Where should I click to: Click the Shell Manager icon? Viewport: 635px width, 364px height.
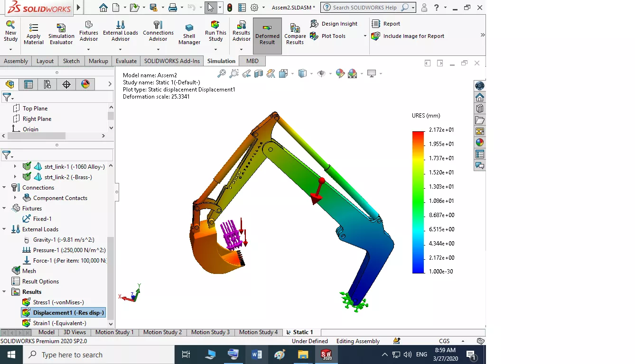click(x=189, y=28)
